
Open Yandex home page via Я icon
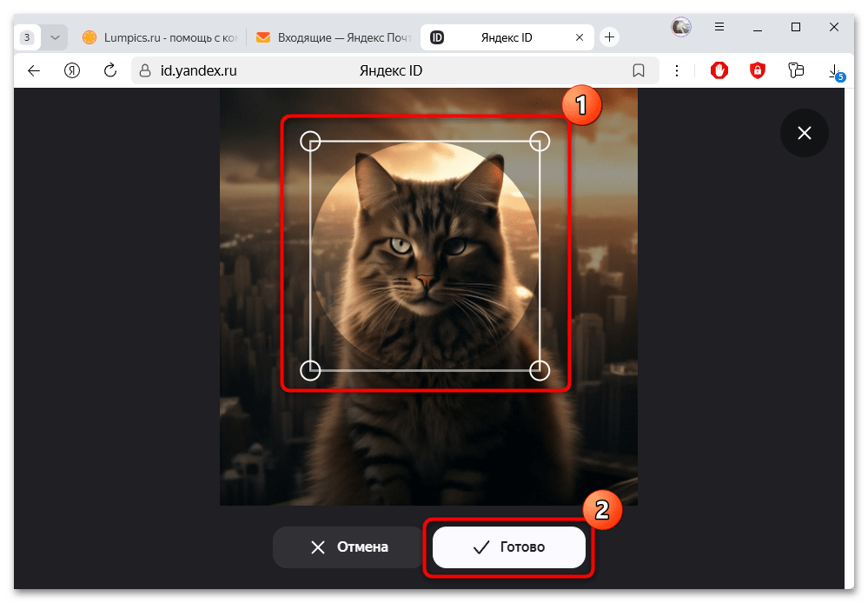click(73, 70)
